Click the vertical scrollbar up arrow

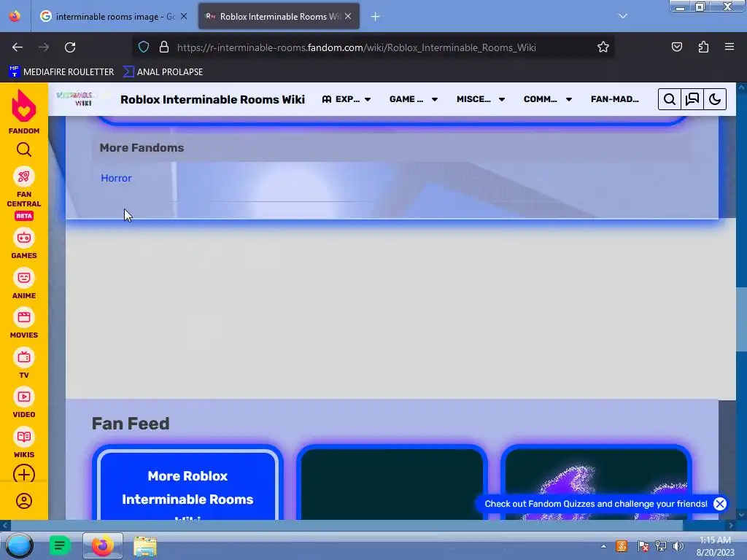[741, 87]
